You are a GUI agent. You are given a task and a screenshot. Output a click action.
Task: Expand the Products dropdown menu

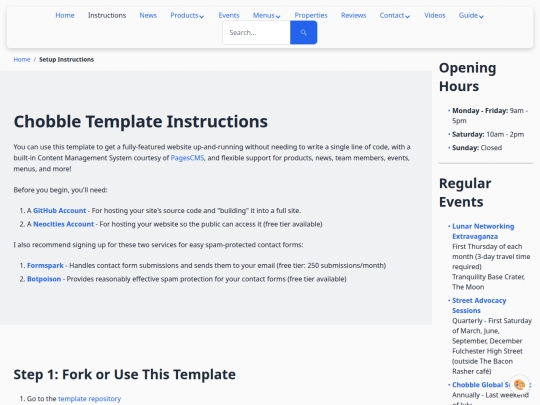[187, 15]
